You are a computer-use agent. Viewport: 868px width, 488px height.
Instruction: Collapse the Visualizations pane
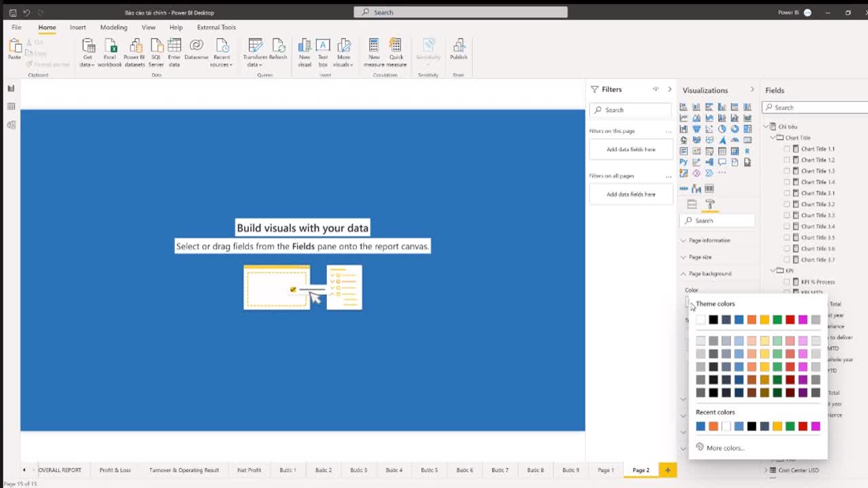click(751, 89)
